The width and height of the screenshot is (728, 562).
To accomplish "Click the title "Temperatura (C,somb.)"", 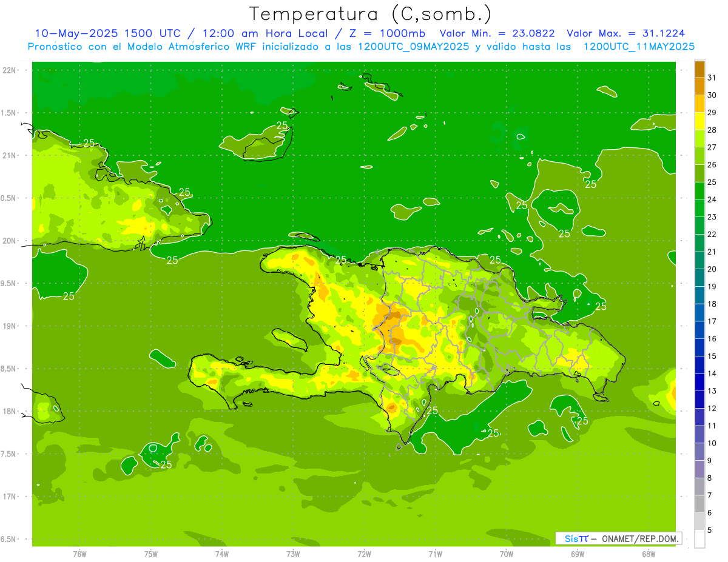I will [371, 13].
